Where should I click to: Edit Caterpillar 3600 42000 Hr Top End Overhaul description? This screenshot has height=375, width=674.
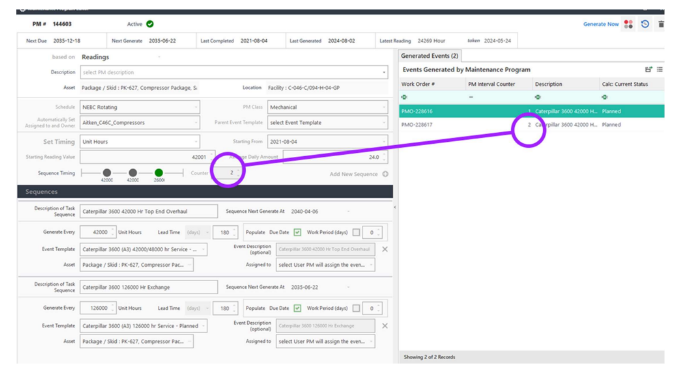[149, 212]
